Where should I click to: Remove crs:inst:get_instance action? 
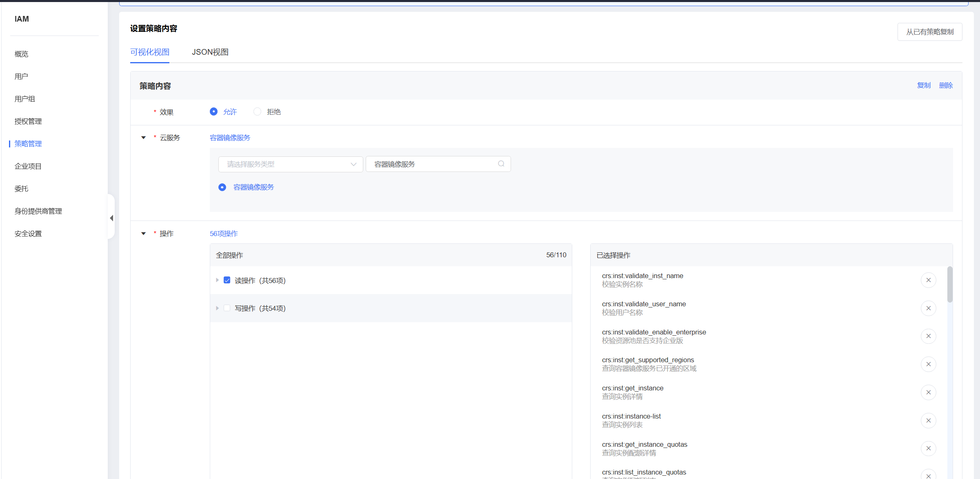click(928, 392)
